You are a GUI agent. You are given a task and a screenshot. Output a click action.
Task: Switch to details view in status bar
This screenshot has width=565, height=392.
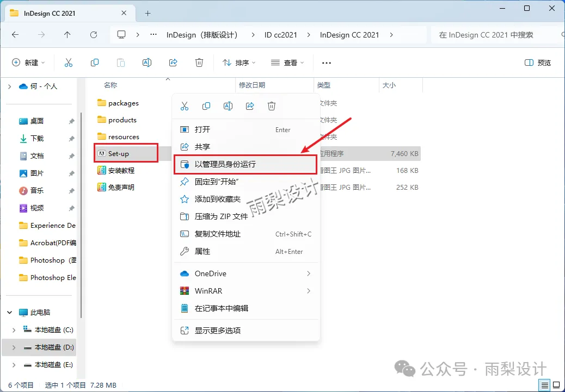(x=545, y=385)
